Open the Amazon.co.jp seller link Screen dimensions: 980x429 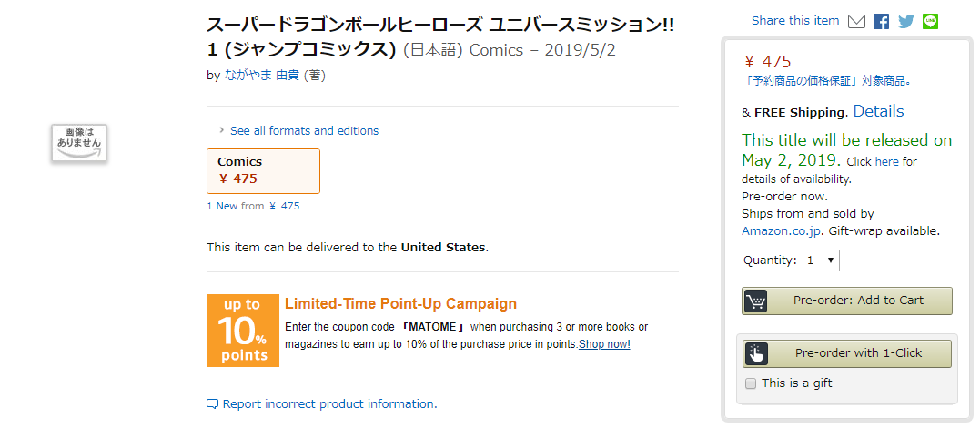click(x=781, y=230)
